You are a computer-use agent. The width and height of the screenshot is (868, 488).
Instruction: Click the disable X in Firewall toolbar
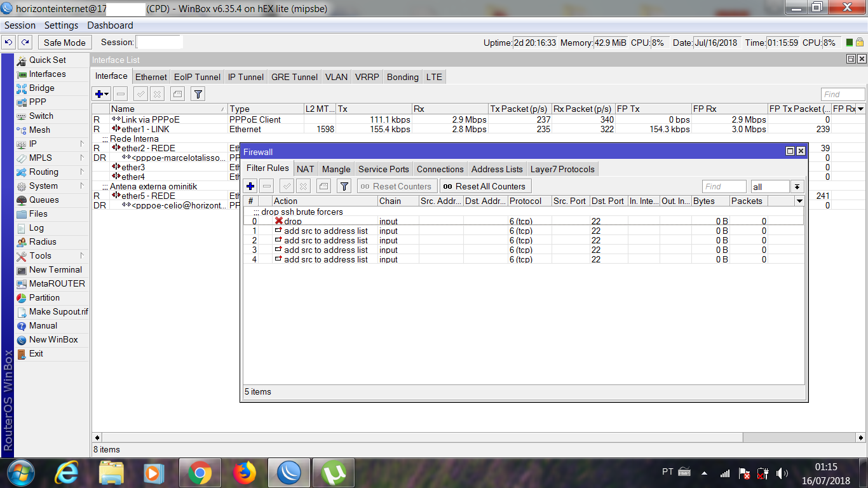pyautogui.click(x=303, y=186)
